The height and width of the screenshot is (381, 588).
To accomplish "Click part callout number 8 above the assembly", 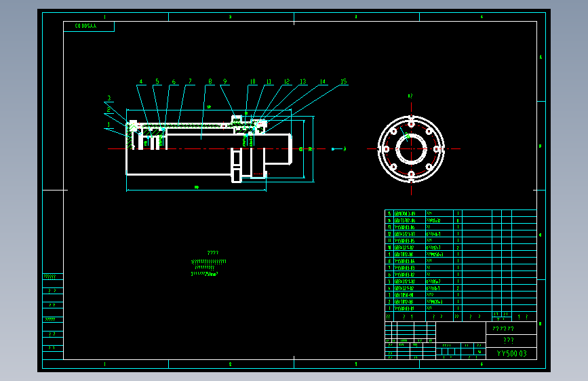I will (x=210, y=81).
